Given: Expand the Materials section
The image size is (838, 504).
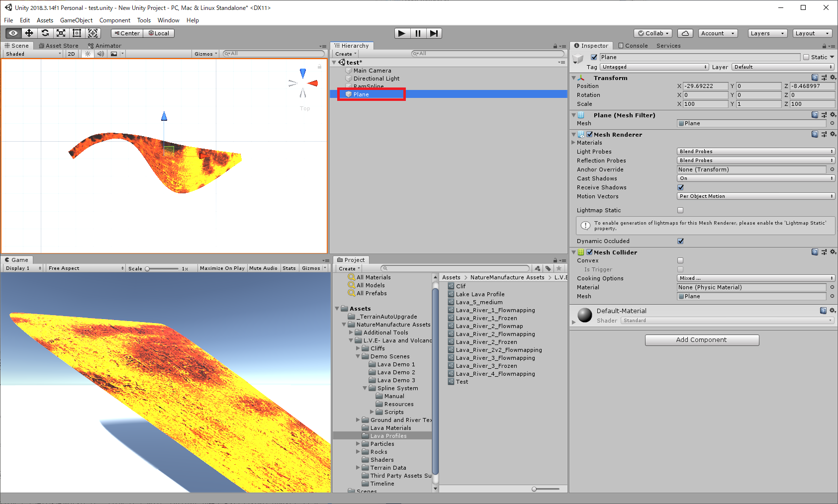Looking at the screenshot, I should click(x=573, y=143).
